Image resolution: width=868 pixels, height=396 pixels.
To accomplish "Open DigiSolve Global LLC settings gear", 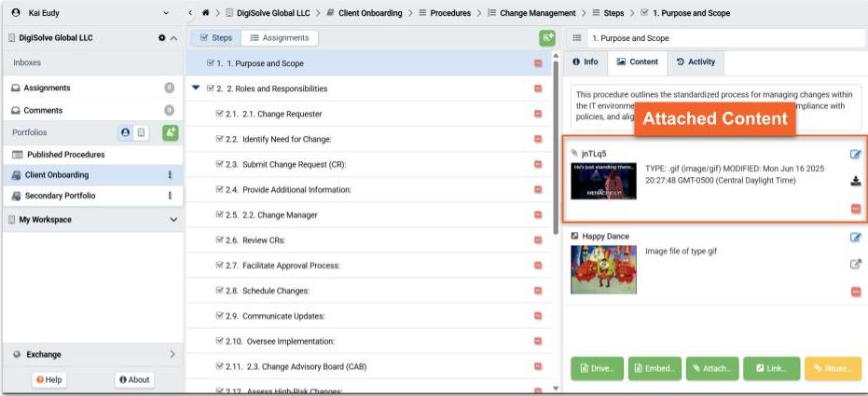I will tap(161, 38).
